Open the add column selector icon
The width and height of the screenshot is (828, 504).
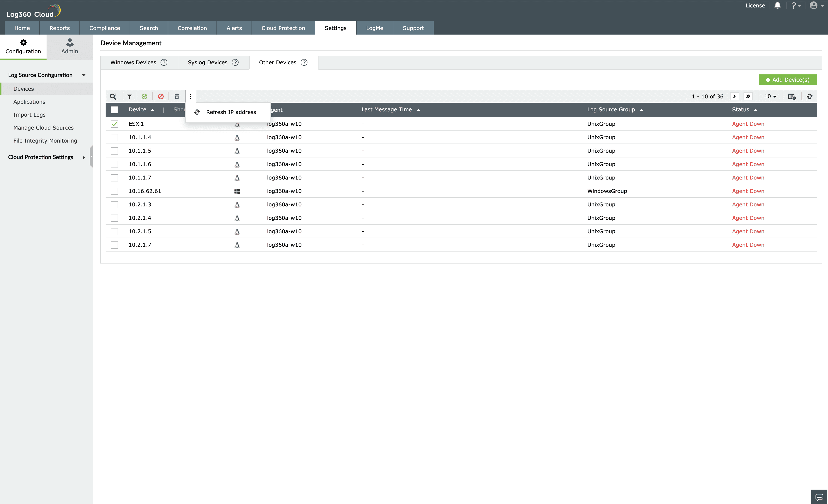tap(792, 96)
